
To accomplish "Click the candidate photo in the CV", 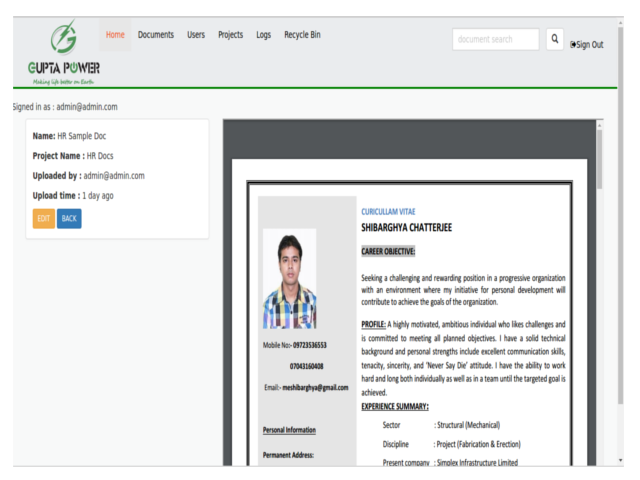I will [290, 279].
